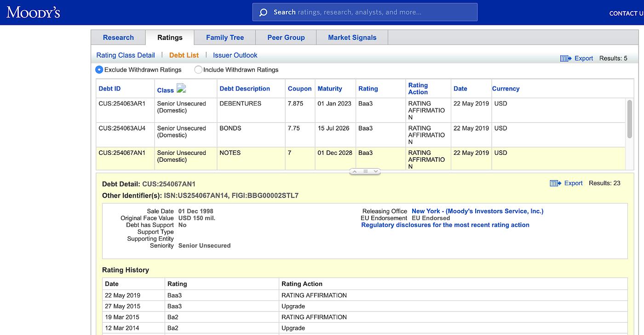This screenshot has height=335, width=644.
Task: Click the Moody's logo
Action: tap(33, 12)
